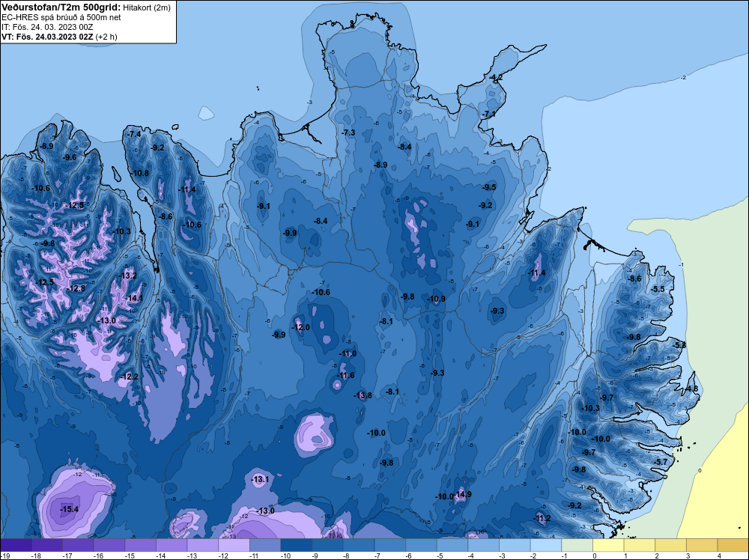This screenshot has width=749, height=560.
Task: Click the -9.6 temperature label
Action: (x=69, y=157)
